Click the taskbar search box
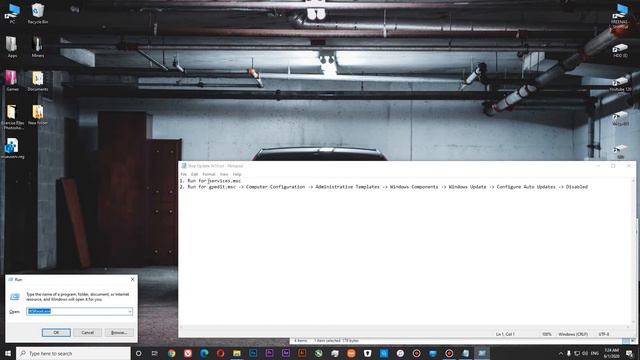Image resolution: width=640 pixels, height=360 pixels. [x=73, y=353]
